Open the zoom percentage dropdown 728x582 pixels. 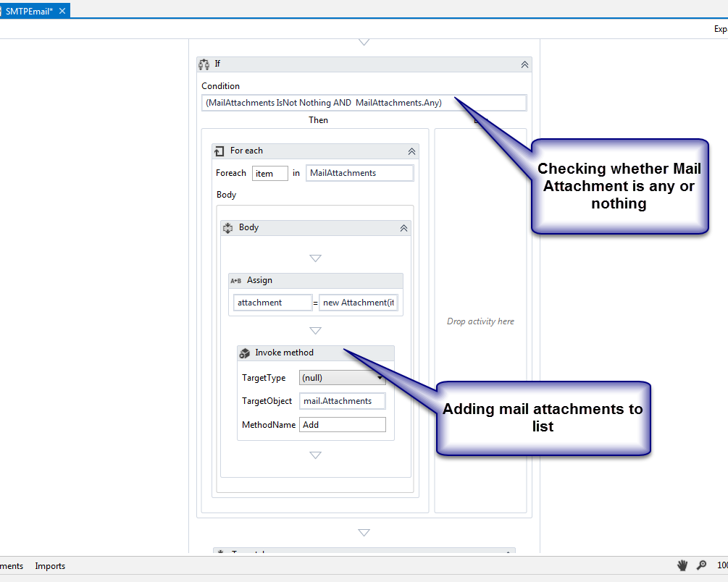click(x=722, y=565)
